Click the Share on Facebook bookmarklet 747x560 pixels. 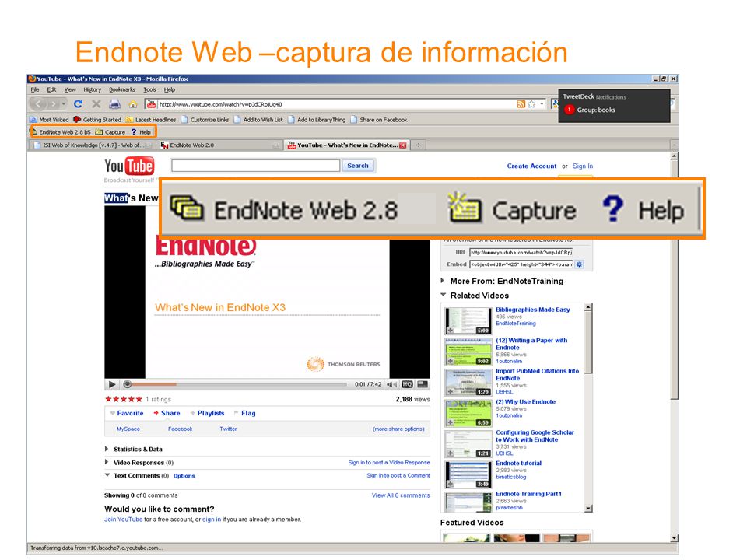tap(379, 120)
